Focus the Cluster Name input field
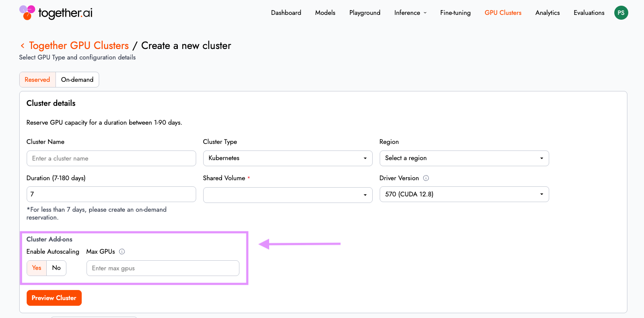 point(111,158)
